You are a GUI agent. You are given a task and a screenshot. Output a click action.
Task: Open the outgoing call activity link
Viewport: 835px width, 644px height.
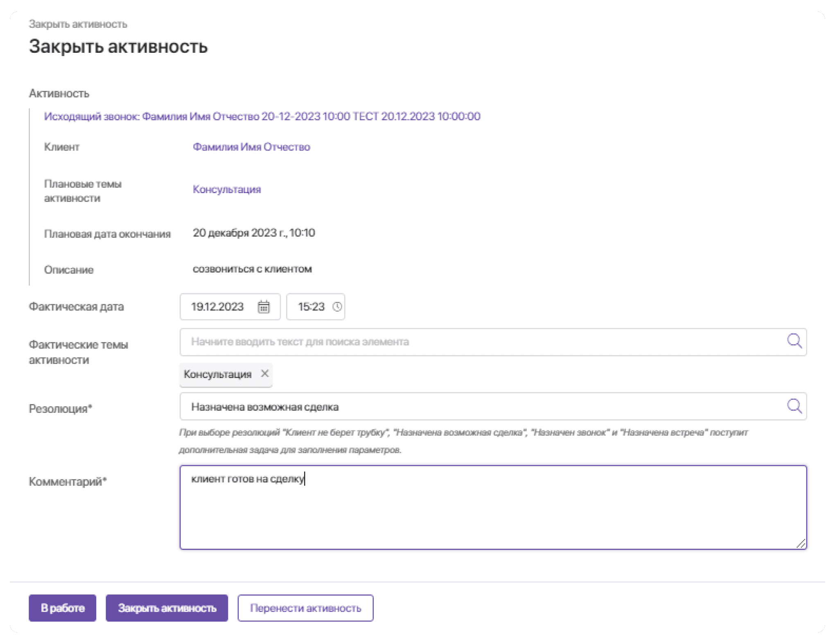(262, 117)
